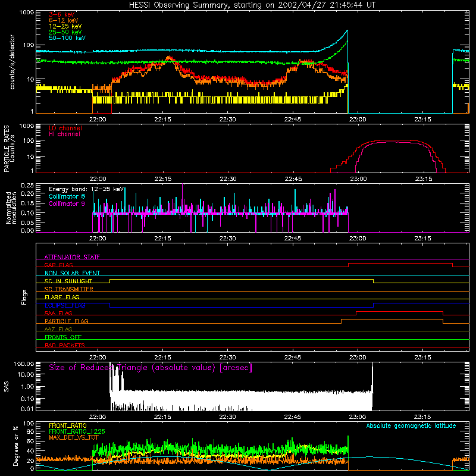
Task: Click the Size of Reduced Triangle label
Action: click(x=151, y=368)
